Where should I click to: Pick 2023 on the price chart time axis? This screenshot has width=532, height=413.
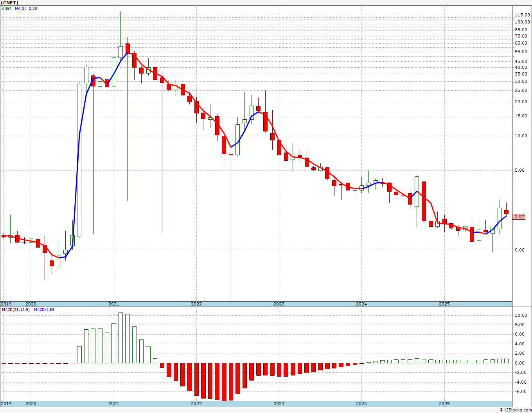[x=279, y=304]
